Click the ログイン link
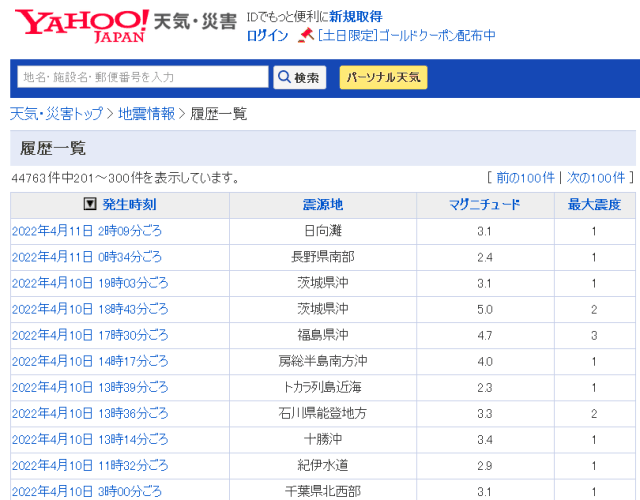 point(267,36)
